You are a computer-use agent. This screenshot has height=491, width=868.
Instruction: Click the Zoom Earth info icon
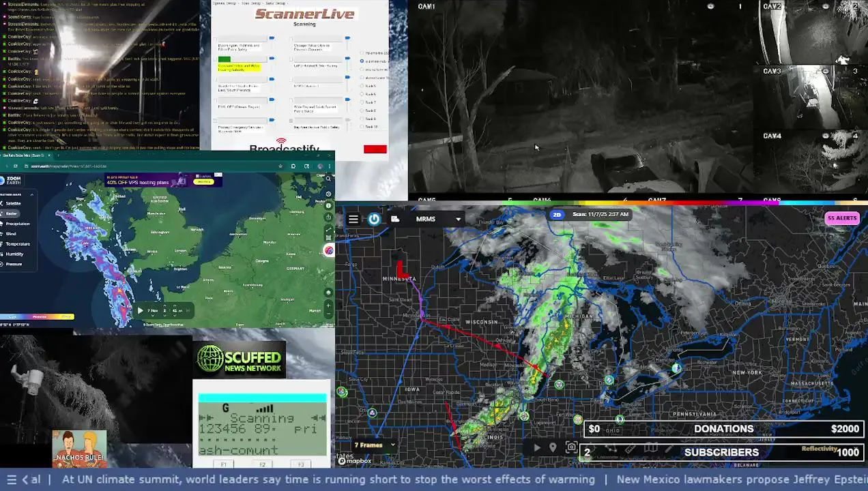pos(328,205)
